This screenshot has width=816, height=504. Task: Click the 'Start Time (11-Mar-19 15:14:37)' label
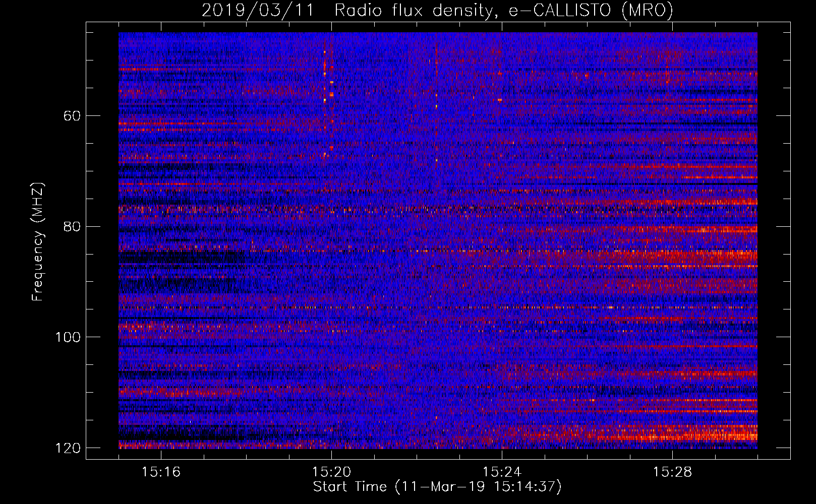tap(437, 487)
